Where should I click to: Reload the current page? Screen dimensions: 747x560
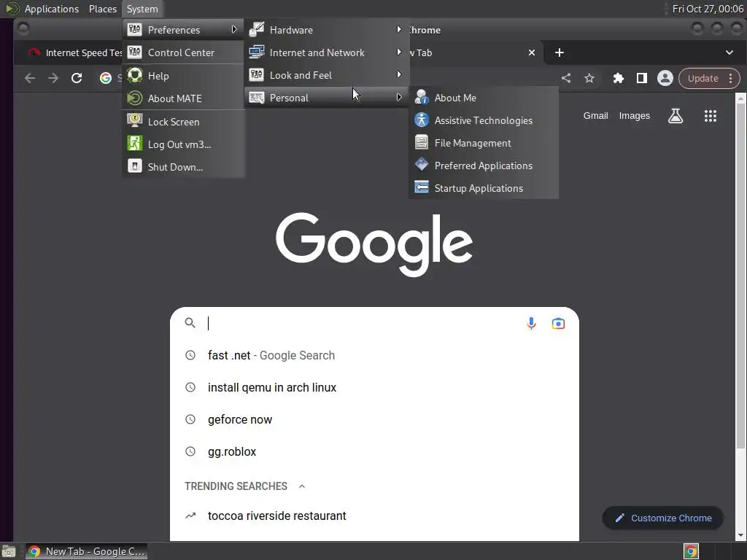click(x=77, y=78)
